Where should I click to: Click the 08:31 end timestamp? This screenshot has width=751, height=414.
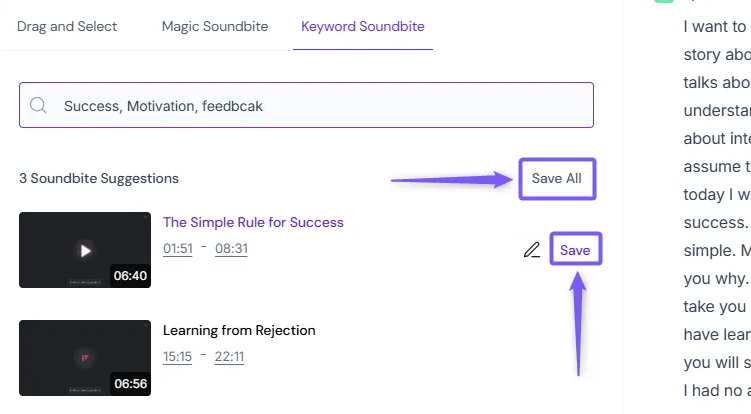coord(231,249)
